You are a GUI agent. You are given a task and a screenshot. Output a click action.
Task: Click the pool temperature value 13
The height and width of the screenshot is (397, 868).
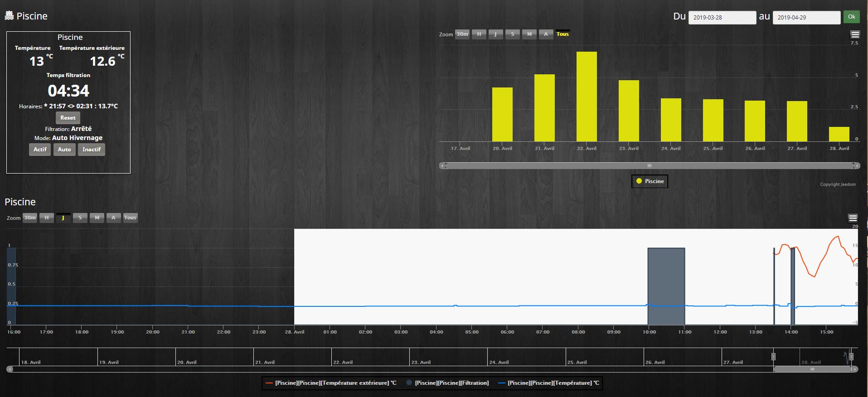click(x=37, y=61)
